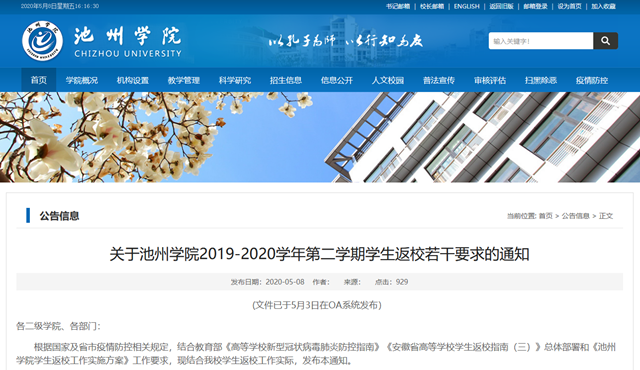
Task: Open the 审核评估 menu item
Action: [x=490, y=80]
